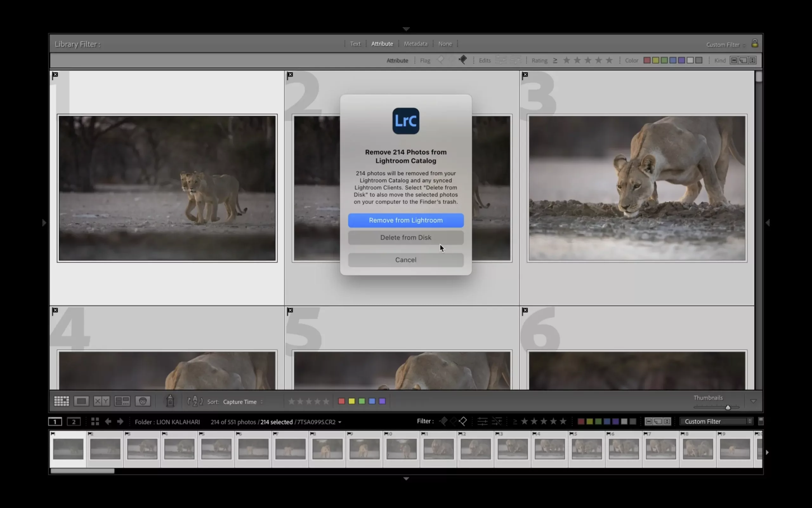Toggle edited filter in filmstrip Filter bar

(x=482, y=421)
